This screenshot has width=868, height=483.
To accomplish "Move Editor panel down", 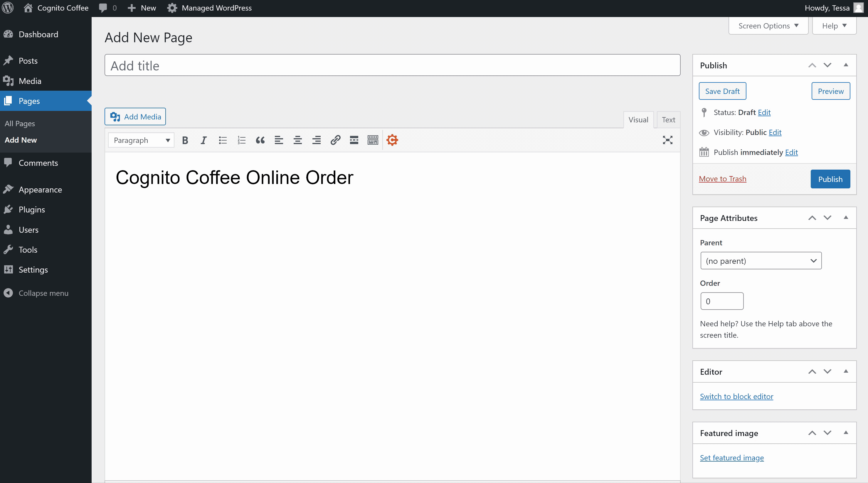I will pyautogui.click(x=827, y=372).
